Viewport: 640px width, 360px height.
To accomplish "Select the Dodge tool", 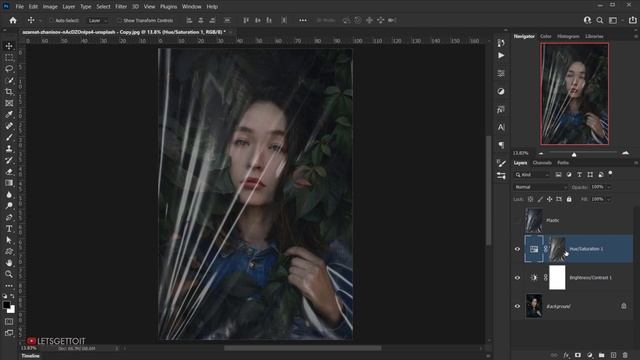I will [9, 206].
